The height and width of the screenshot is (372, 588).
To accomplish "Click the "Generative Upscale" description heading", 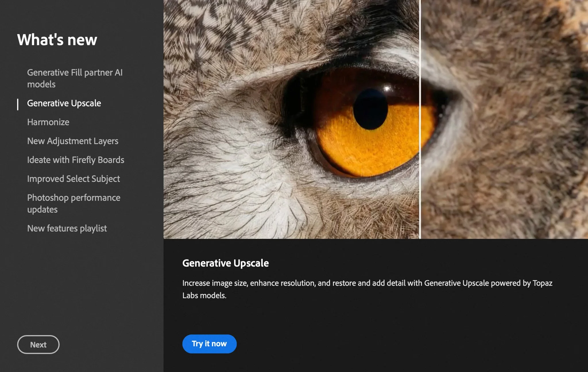I will coord(226,263).
